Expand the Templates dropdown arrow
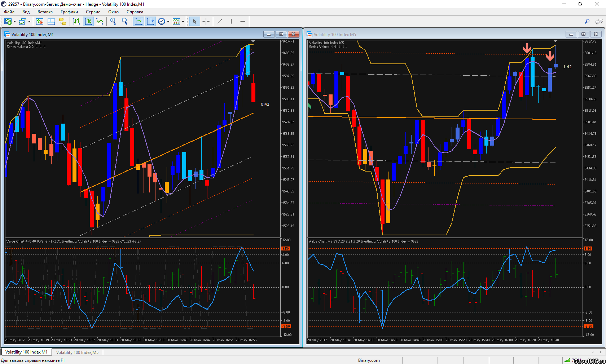 183,22
